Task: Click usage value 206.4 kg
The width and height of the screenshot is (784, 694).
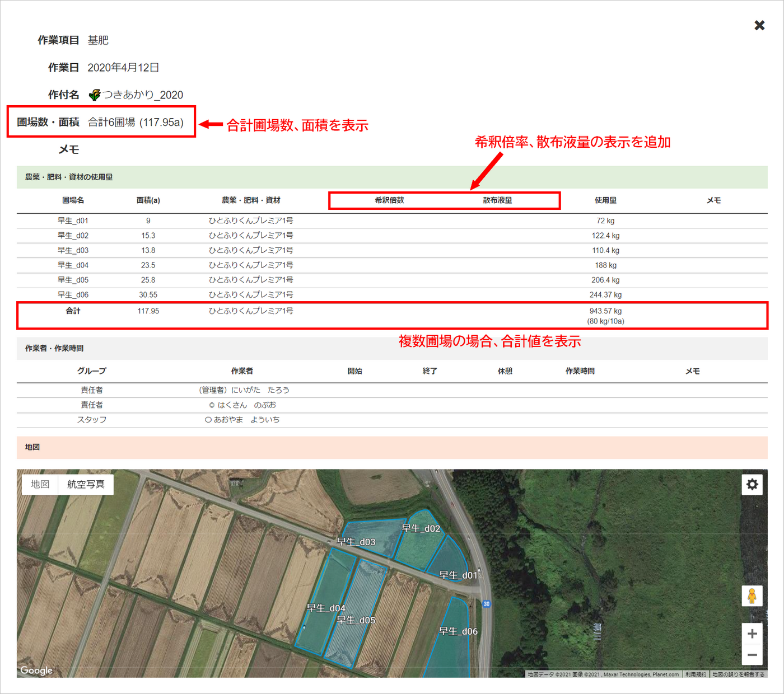Action: pos(605,280)
